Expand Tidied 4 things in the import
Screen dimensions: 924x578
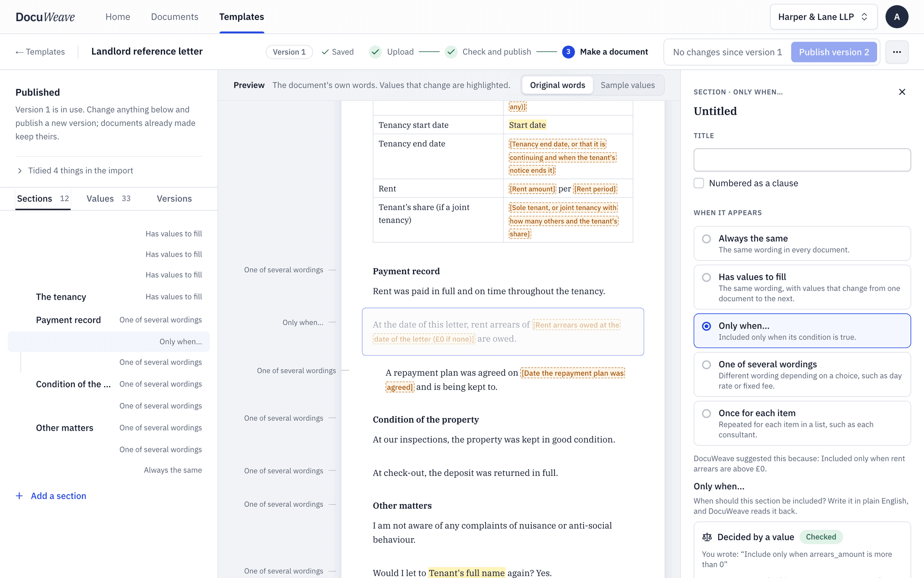(75, 171)
